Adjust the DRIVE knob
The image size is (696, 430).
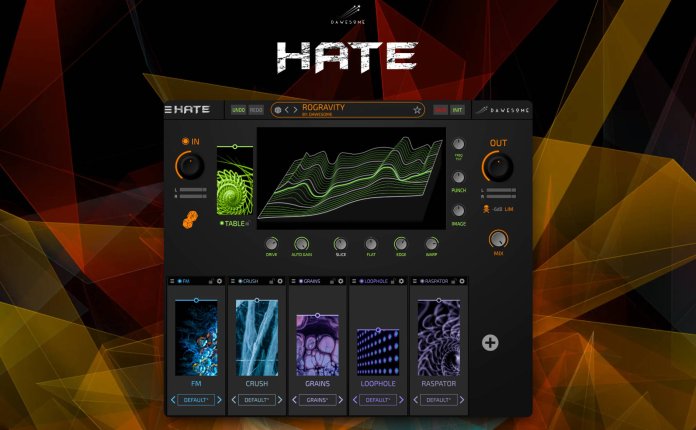pyautogui.click(x=271, y=244)
